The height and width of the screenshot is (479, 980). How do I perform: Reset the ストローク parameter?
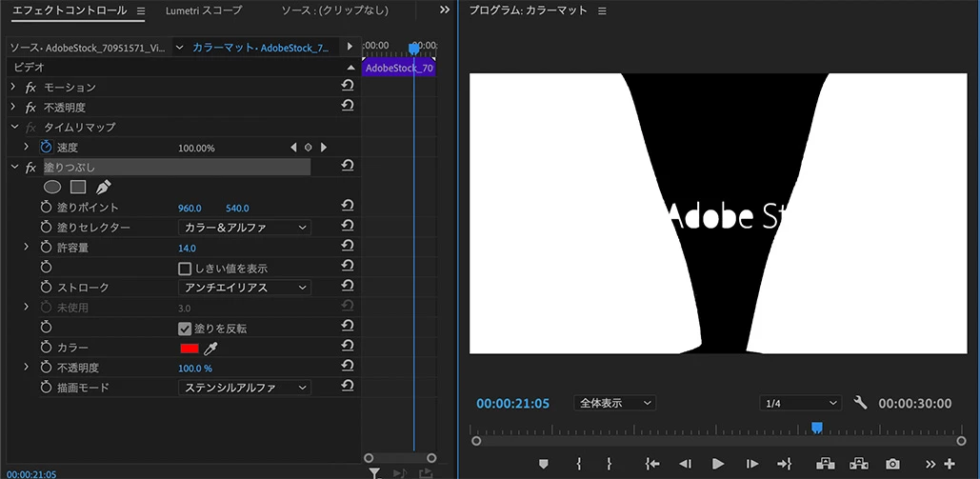click(348, 287)
